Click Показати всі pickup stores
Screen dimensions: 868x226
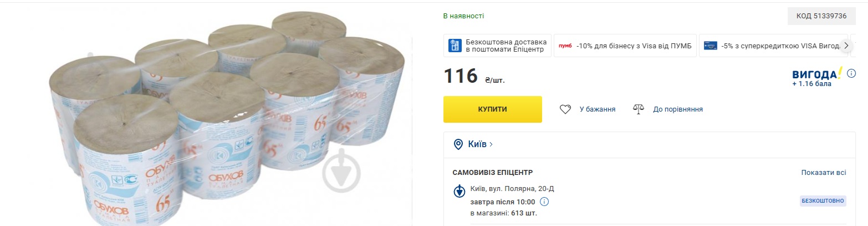point(824,172)
